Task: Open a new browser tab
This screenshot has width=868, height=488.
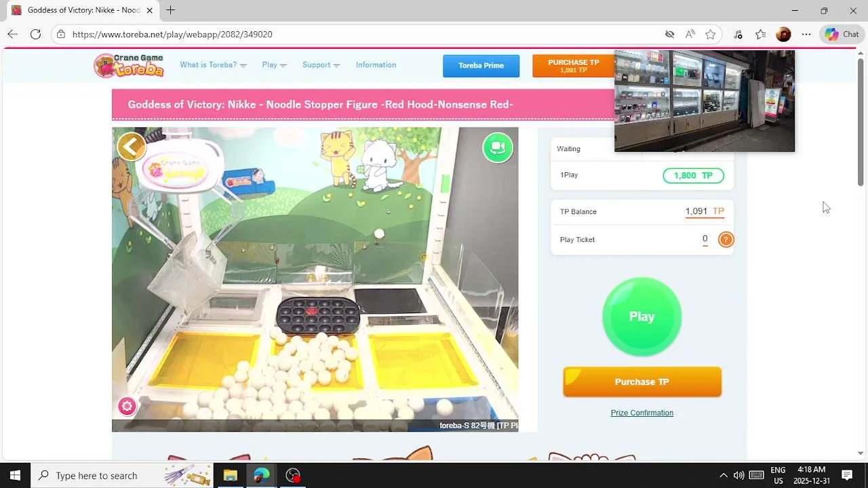Action: tap(171, 10)
